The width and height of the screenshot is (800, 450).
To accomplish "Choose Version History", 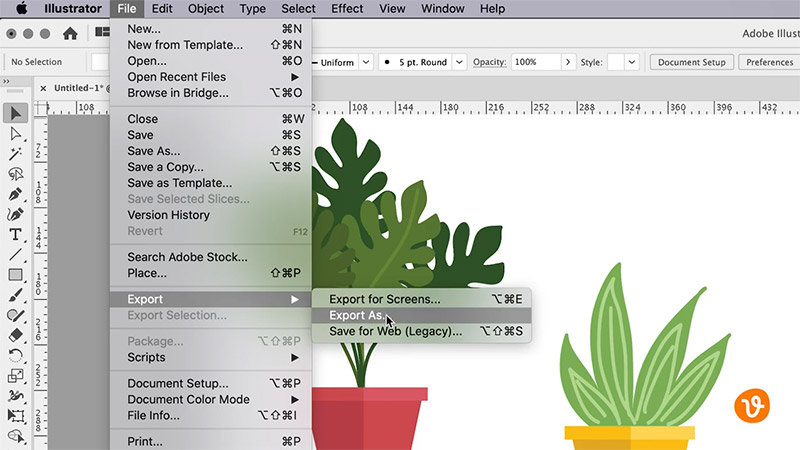I will (x=211, y=215).
